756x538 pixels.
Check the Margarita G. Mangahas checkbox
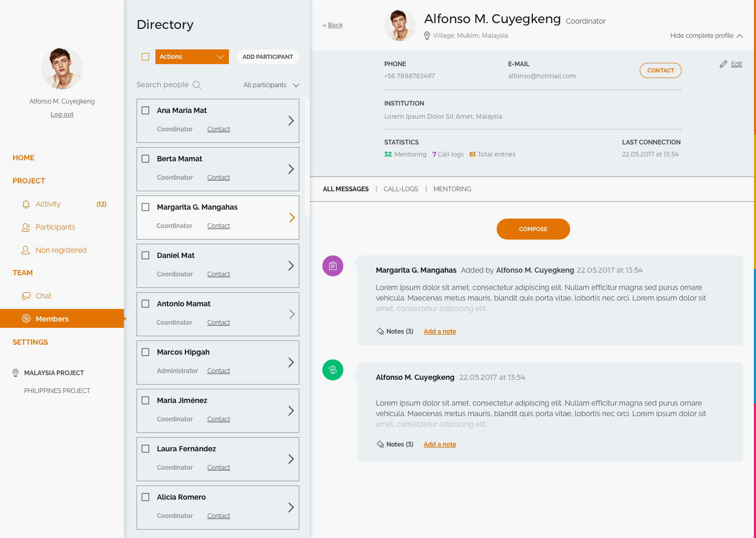tap(145, 207)
